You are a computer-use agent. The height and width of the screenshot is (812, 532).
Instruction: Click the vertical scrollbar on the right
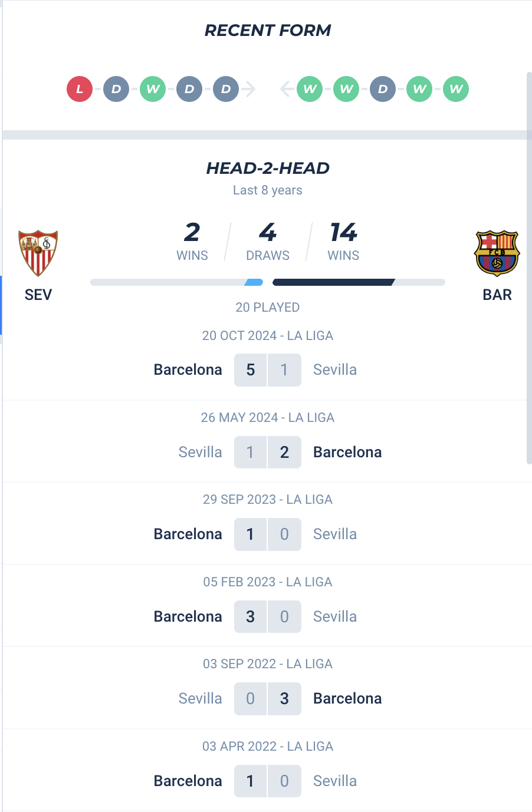pos(529,265)
